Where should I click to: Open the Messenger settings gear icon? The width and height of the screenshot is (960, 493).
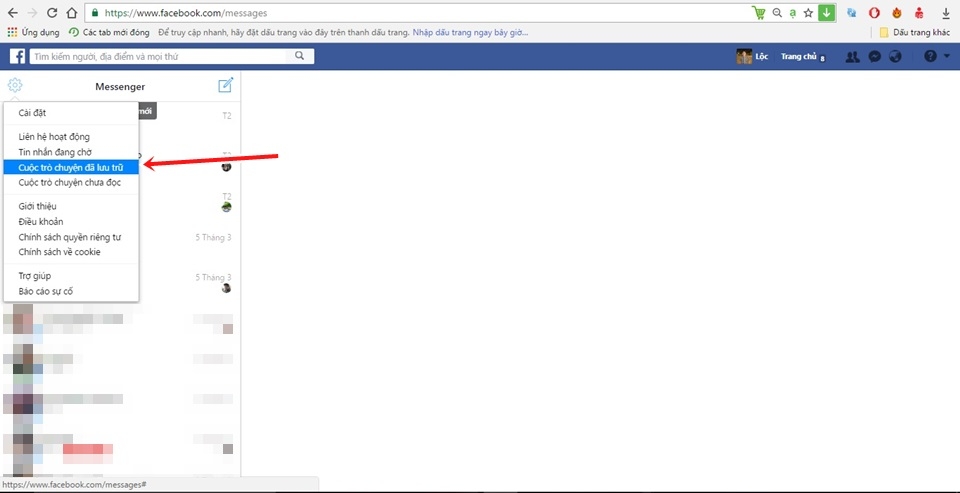coord(15,85)
